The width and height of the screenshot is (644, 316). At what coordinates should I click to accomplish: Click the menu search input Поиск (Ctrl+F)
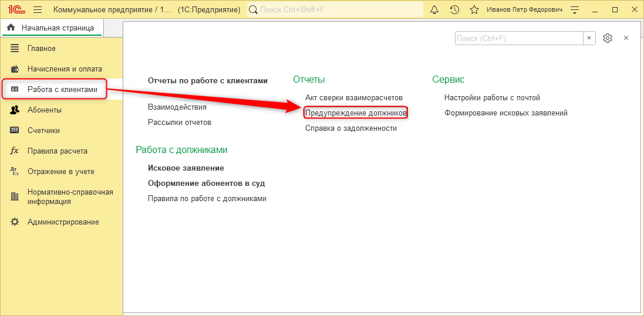click(518, 38)
